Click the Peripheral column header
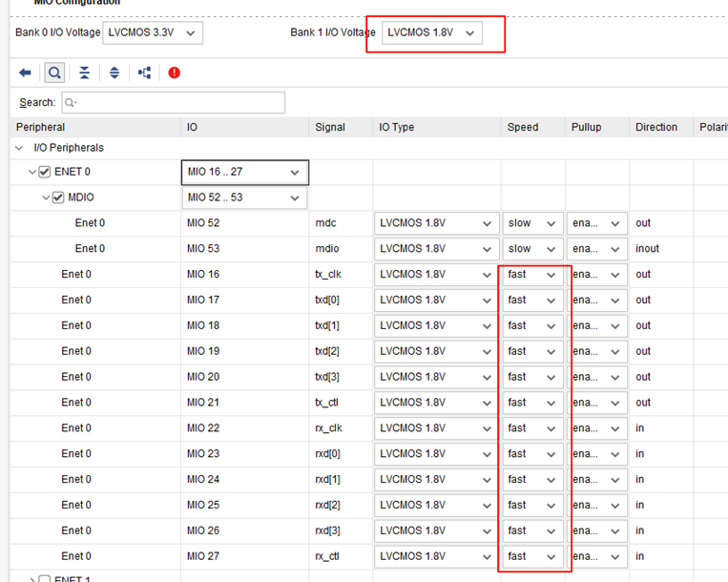Image resolution: width=728 pixels, height=582 pixels. 95,127
